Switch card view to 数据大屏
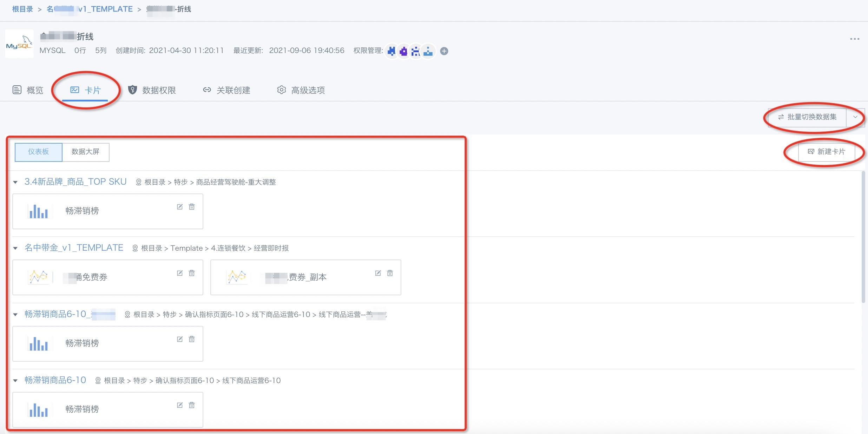Screen dimensions: 868x434 85,152
